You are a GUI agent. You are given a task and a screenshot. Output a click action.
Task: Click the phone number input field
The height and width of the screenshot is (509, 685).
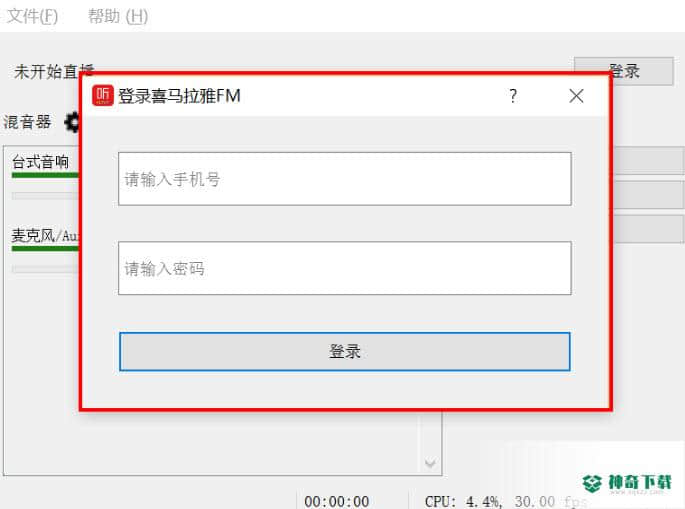pyautogui.click(x=345, y=179)
